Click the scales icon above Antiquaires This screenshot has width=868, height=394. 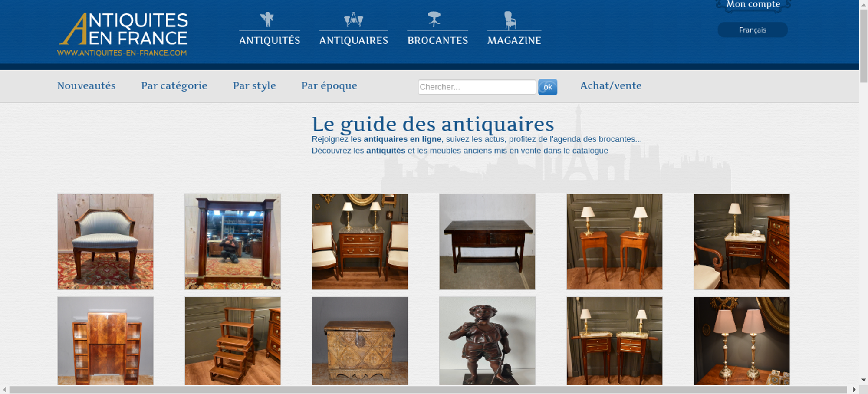coord(353,20)
